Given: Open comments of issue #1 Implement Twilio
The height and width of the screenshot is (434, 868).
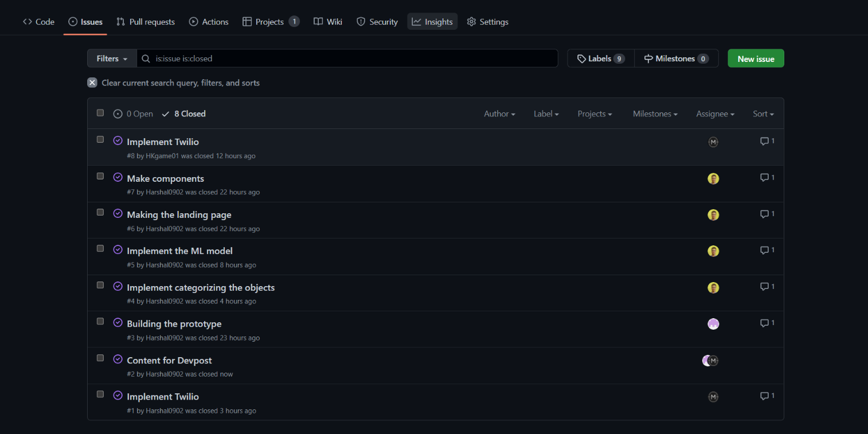Looking at the screenshot, I should (x=767, y=396).
